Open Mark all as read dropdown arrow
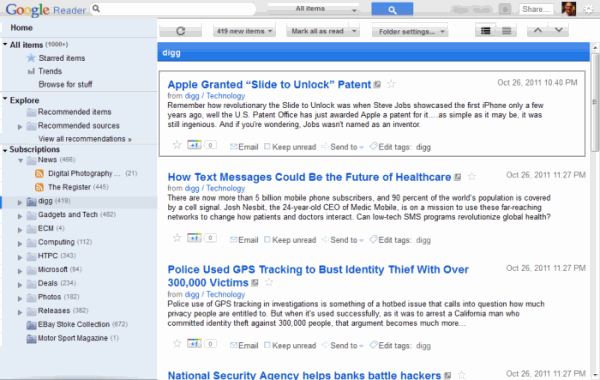Image resolution: width=600 pixels, height=380 pixels. click(x=354, y=31)
